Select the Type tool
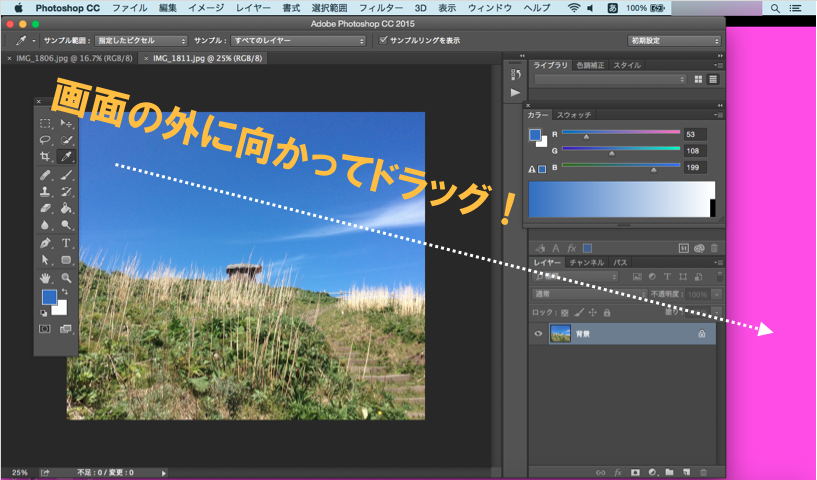The height and width of the screenshot is (480, 817). click(66, 243)
